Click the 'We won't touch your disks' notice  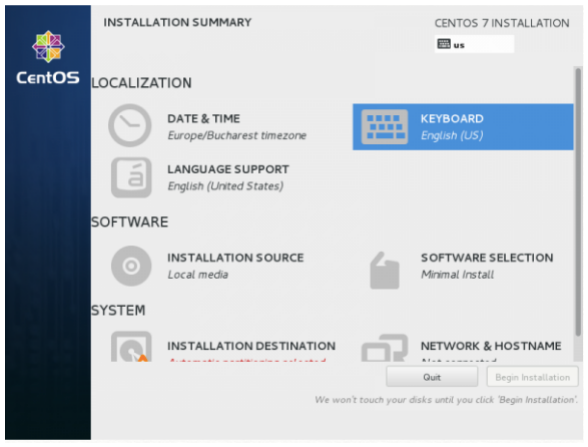click(x=446, y=400)
